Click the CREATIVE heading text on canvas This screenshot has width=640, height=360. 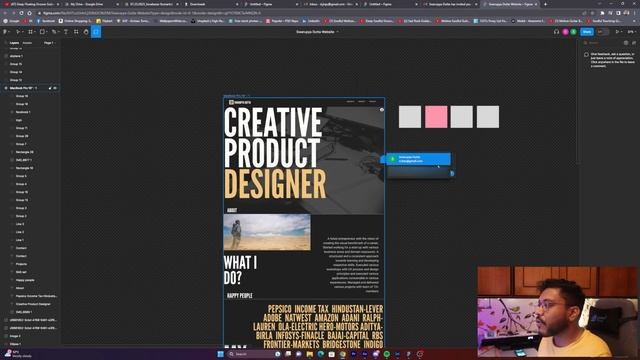click(x=273, y=122)
